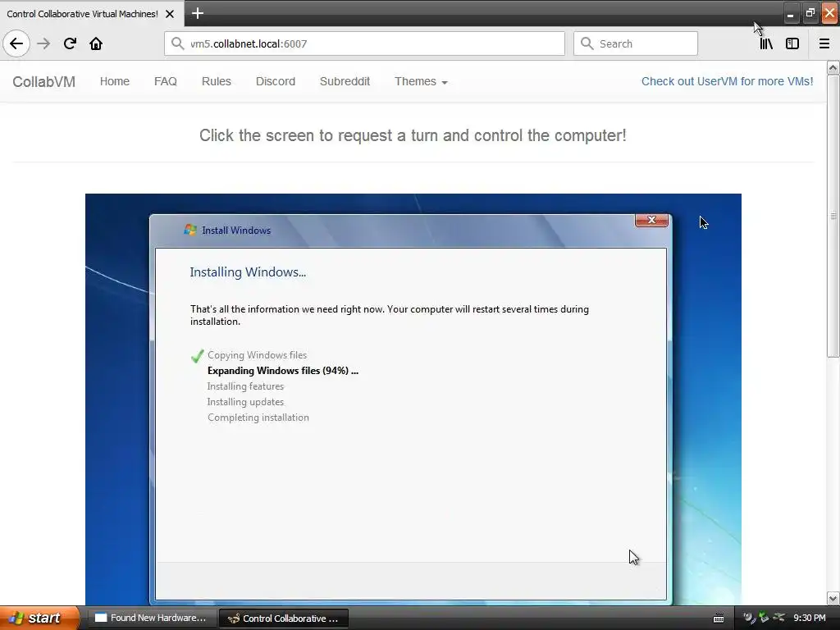Open the browser home page icon
This screenshot has height=630, width=840.
tap(96, 43)
